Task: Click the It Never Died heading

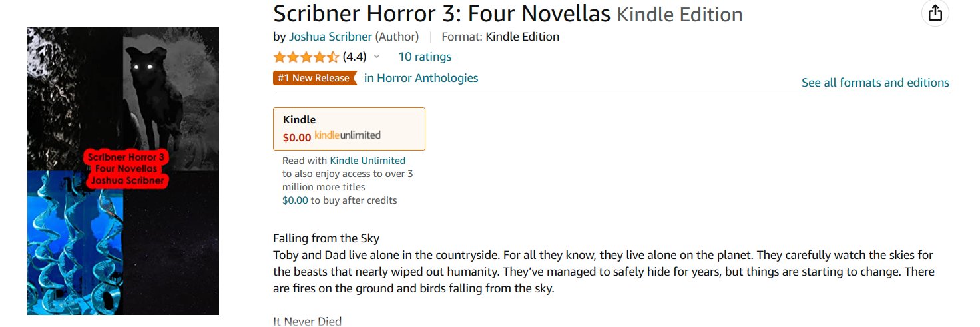Action: (307, 322)
